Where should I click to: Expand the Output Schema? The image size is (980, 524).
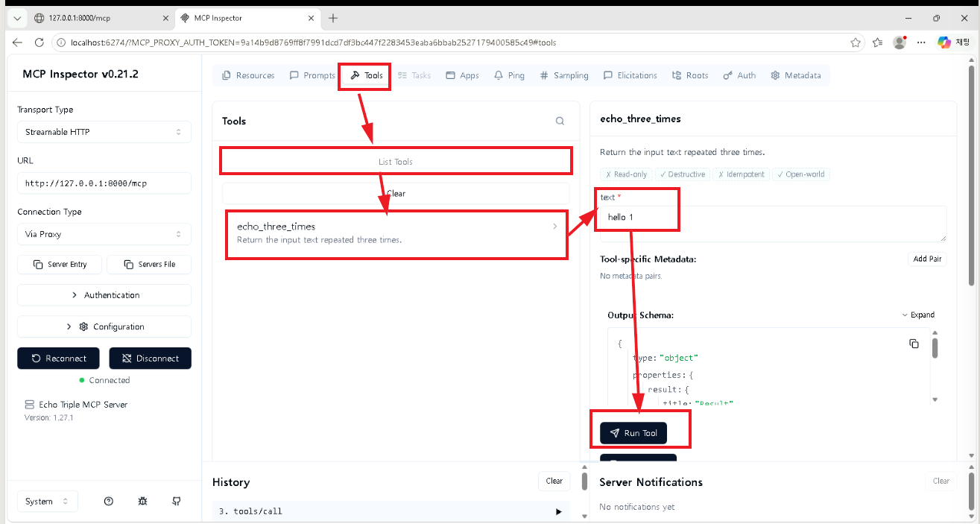[917, 315]
